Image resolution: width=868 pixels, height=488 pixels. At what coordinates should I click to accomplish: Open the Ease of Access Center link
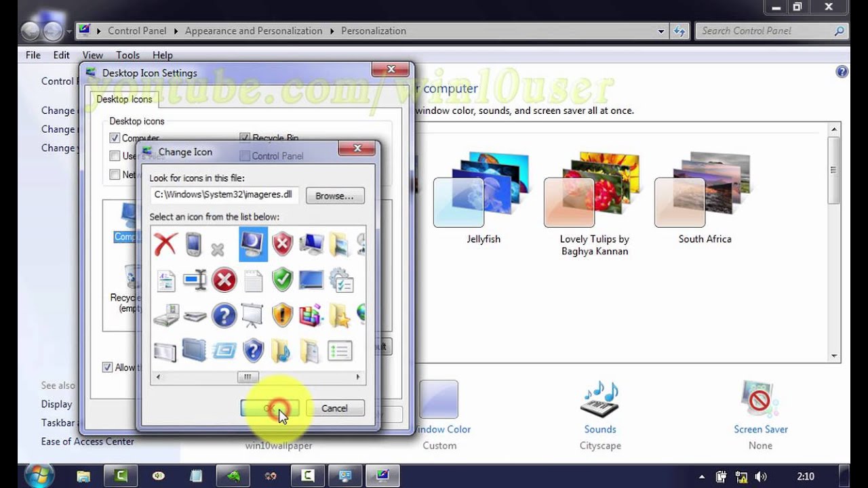87,442
